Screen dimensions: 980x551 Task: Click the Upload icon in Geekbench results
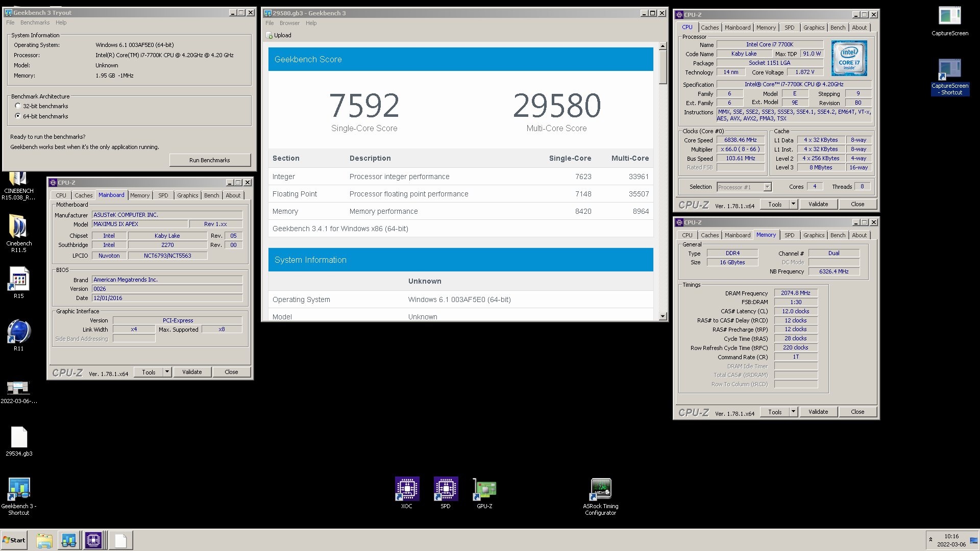point(269,35)
